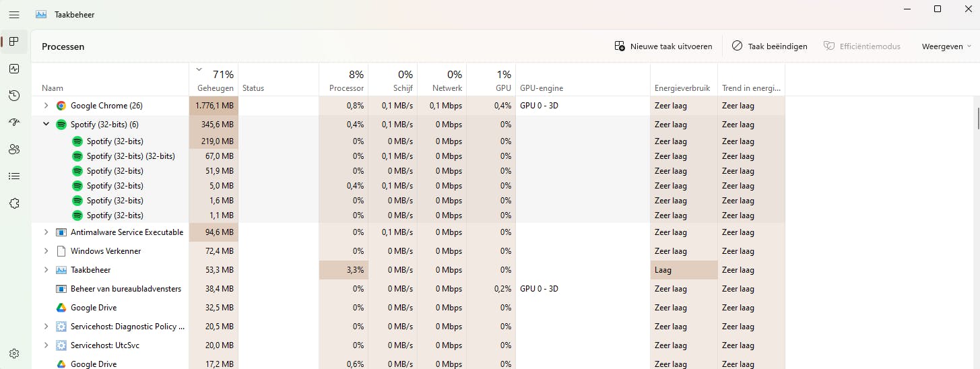Expand the Google Chrome process group
This screenshot has width=980, height=369.
point(46,106)
